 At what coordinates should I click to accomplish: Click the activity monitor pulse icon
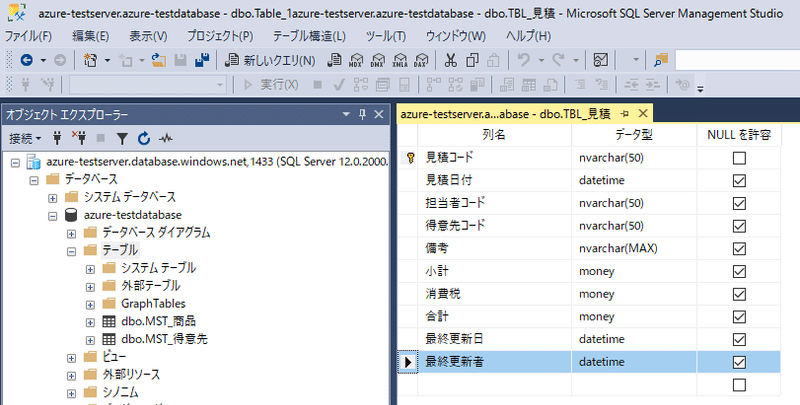(166, 138)
